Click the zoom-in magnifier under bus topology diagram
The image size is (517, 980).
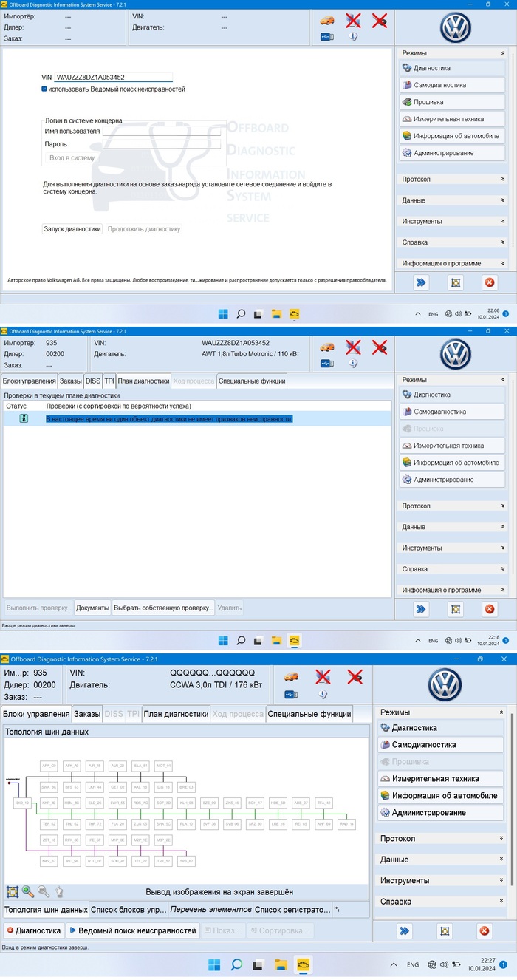28,892
